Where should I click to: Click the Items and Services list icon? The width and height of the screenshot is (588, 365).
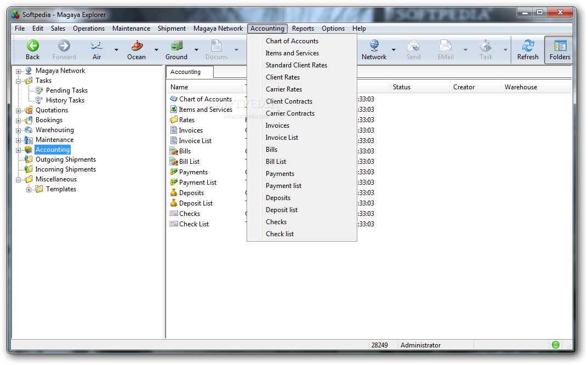174,109
